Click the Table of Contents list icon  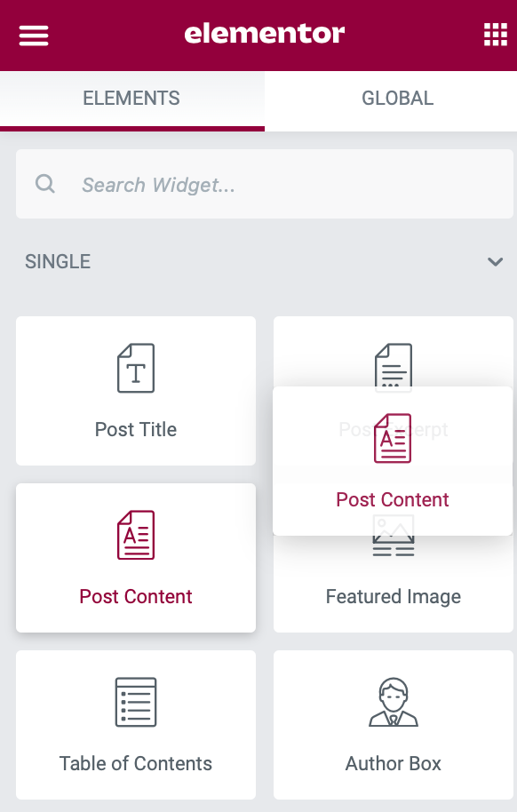[136, 702]
